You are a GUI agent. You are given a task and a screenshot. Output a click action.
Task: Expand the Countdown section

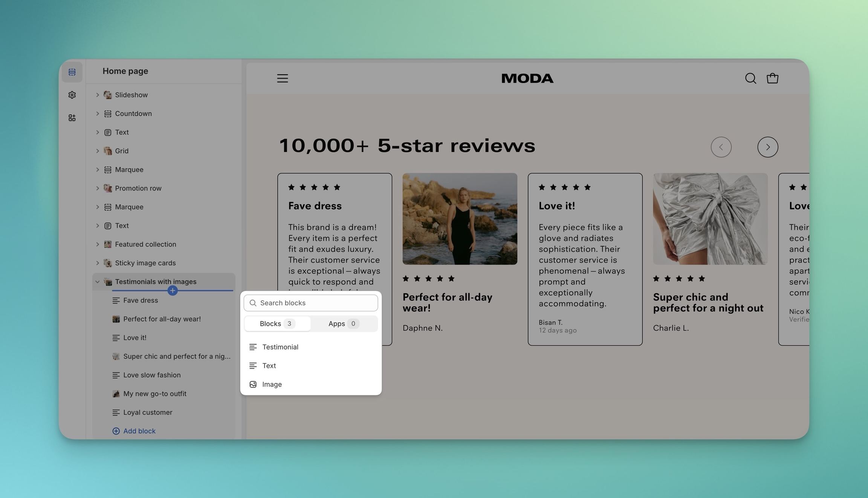(x=98, y=113)
